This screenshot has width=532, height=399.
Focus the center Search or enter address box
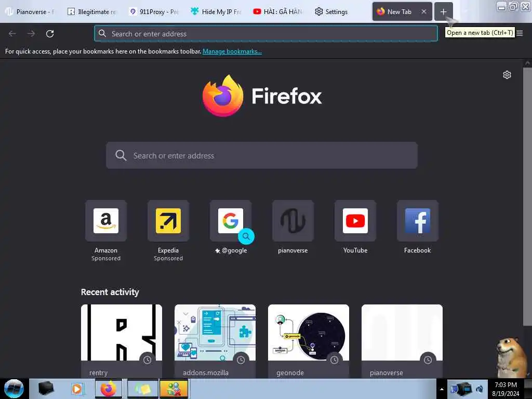coord(262,155)
